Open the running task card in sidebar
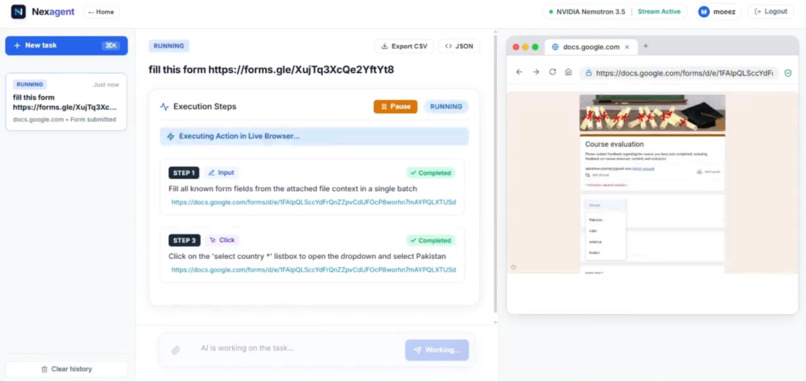 66,101
